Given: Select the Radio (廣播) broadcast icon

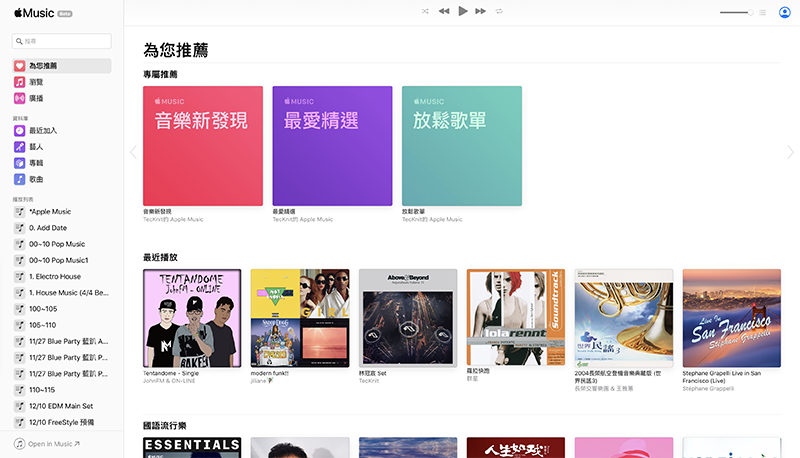Looking at the screenshot, I should point(20,98).
